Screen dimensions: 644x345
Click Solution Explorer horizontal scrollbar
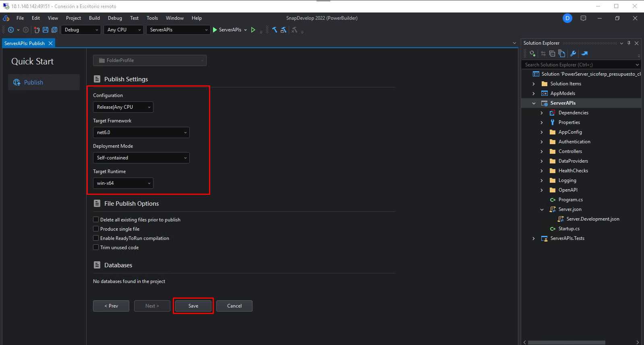[x=566, y=343]
